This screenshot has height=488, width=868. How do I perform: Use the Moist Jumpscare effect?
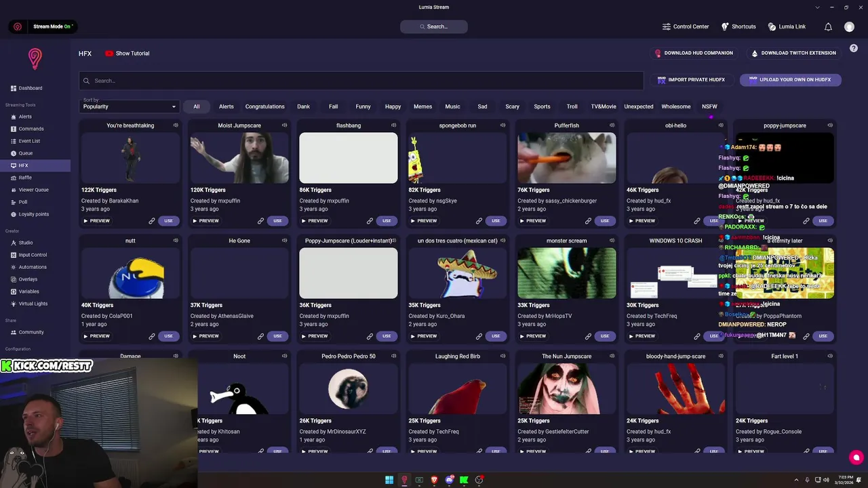click(x=277, y=221)
